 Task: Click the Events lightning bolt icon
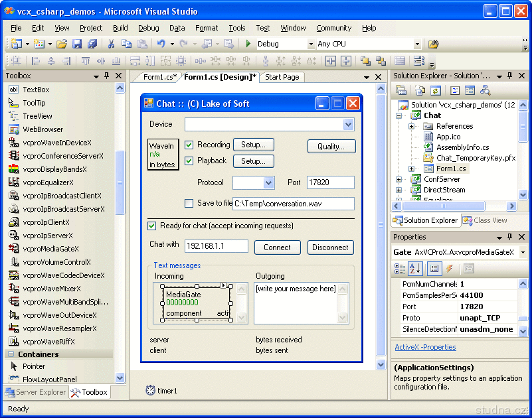coord(450,269)
